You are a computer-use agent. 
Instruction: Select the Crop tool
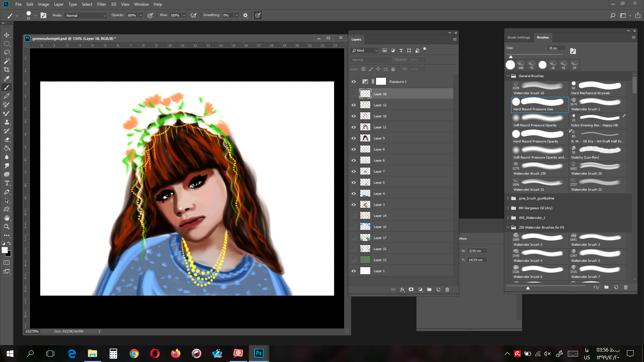pyautogui.click(x=7, y=70)
